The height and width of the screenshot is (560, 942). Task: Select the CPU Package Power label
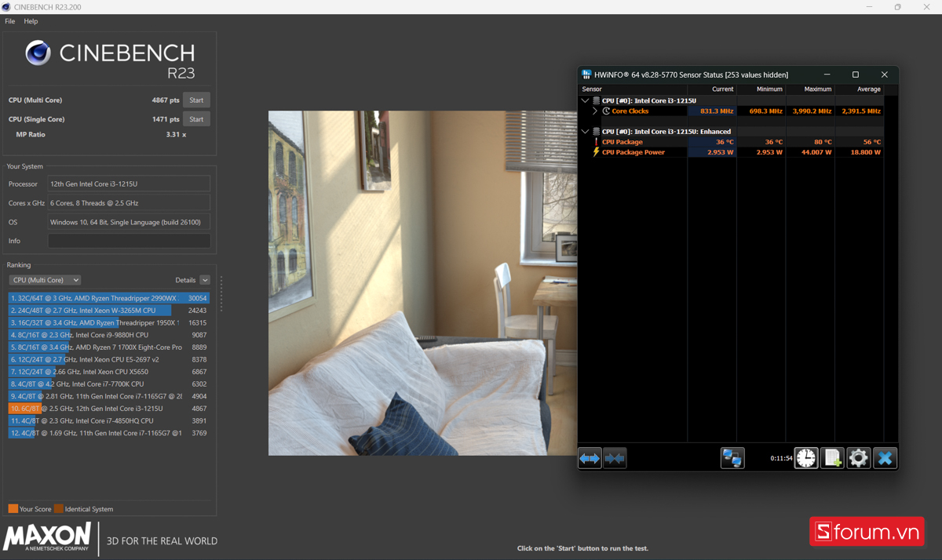(633, 152)
